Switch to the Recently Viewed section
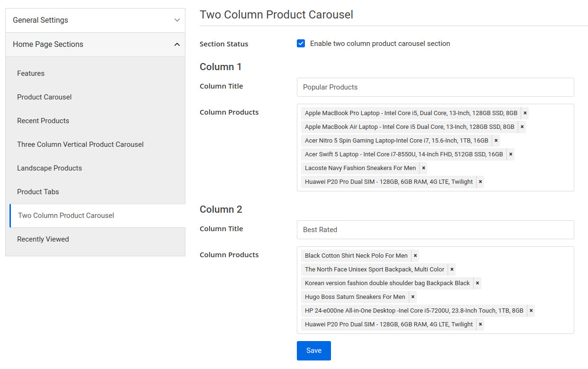The height and width of the screenshot is (369, 588). coord(43,239)
